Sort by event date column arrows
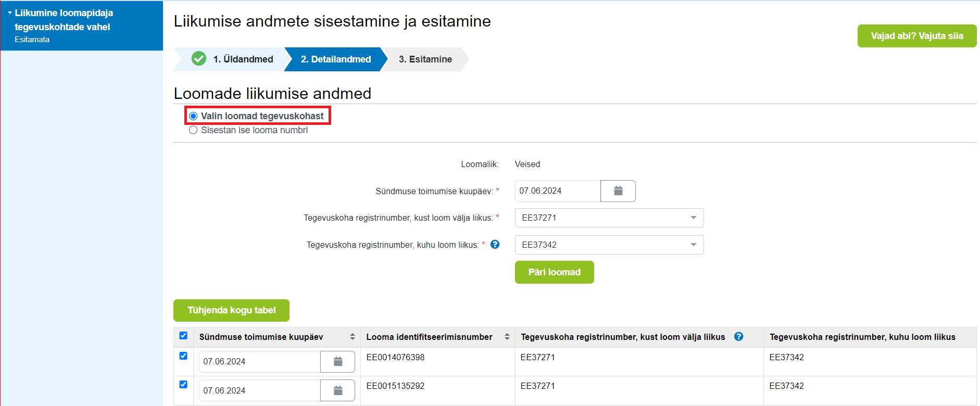980x406 pixels. 352,337
